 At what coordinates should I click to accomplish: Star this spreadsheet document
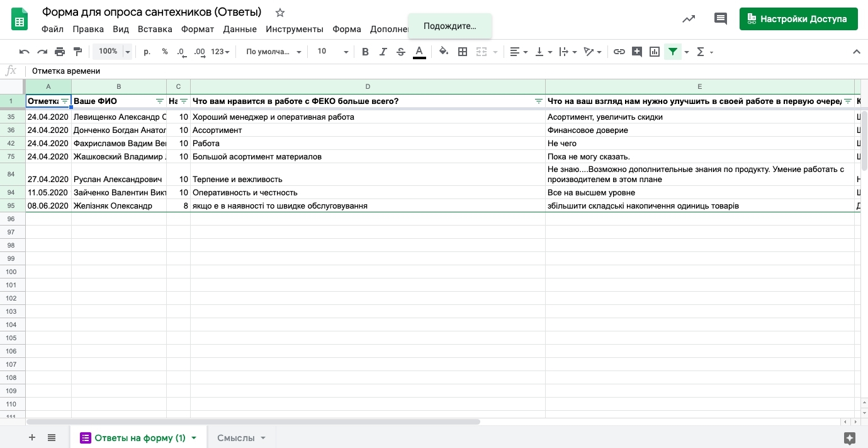(x=280, y=13)
